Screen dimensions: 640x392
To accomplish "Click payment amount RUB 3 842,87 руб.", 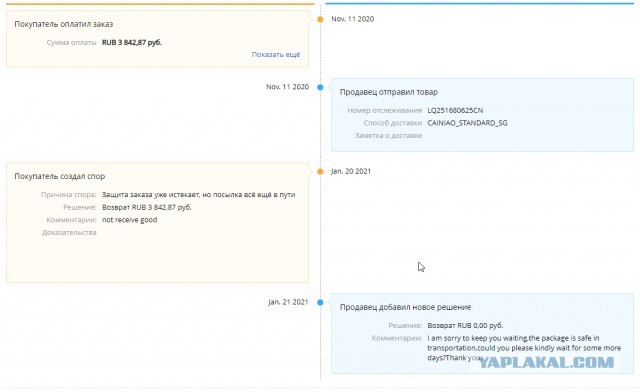I will [x=132, y=42].
